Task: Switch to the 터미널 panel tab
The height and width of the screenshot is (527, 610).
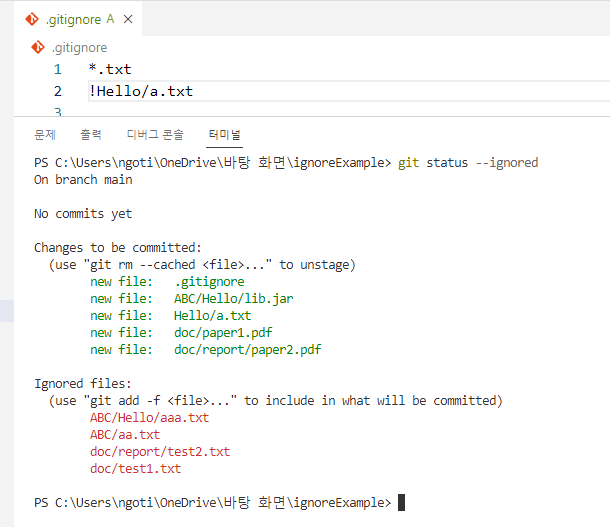Action: click(x=224, y=135)
